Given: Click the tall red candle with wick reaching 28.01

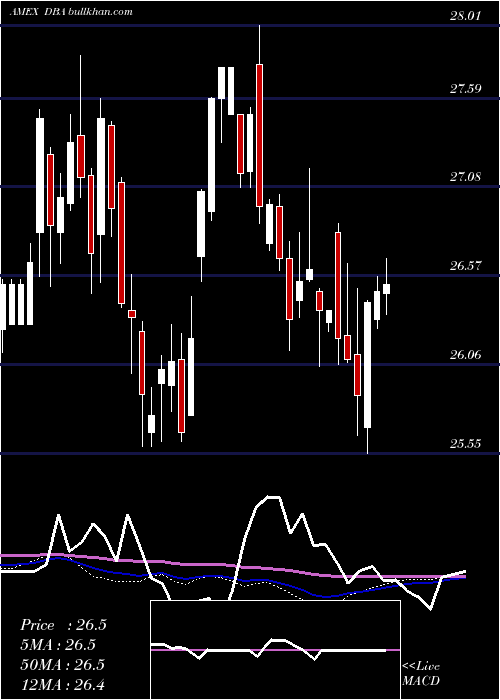Looking at the screenshot, I should pyautogui.click(x=259, y=135).
